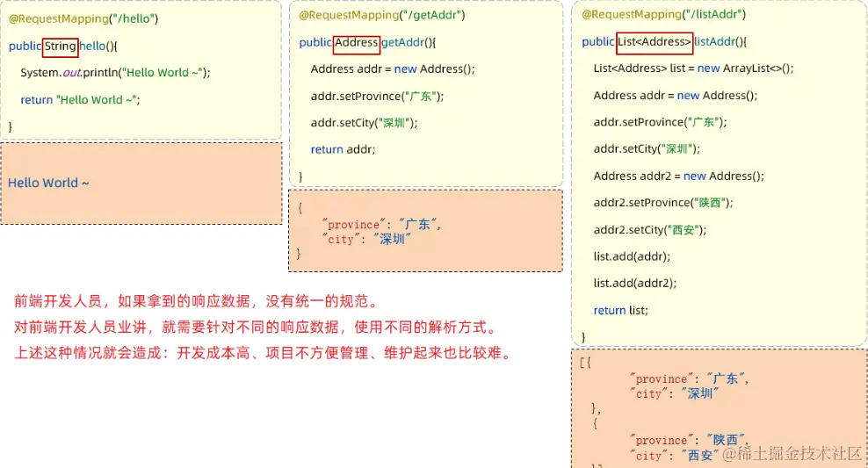Screen dimensions: 868x468
Task: Select addr.setProvince("广东") in the getAddr method
Action: (377, 97)
